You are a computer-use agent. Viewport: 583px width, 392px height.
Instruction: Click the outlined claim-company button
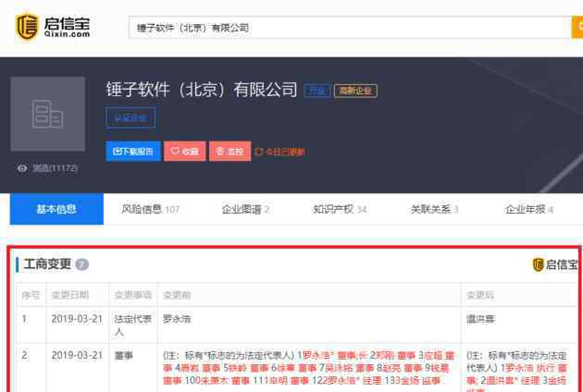click(x=130, y=117)
